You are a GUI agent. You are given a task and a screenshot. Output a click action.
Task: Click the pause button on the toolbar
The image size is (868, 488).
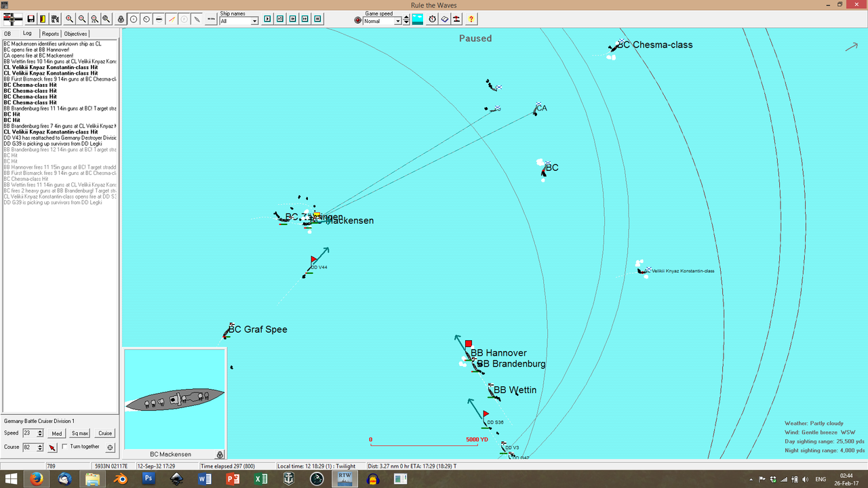pos(318,20)
